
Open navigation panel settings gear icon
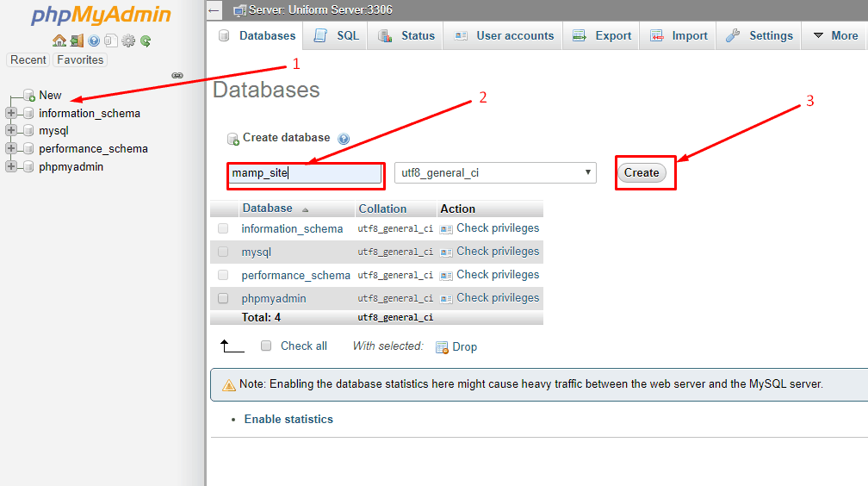tap(128, 40)
